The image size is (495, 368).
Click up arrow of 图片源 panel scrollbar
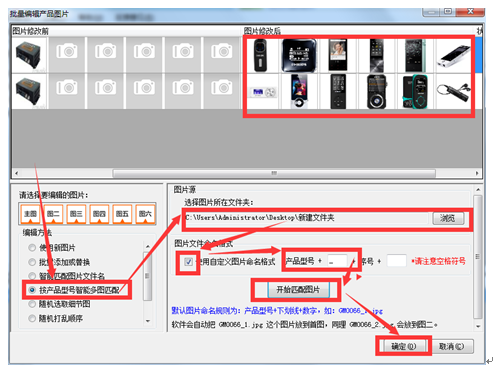click(478, 190)
